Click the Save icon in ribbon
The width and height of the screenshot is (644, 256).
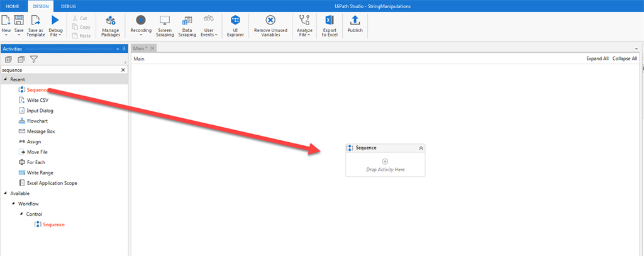point(18,20)
